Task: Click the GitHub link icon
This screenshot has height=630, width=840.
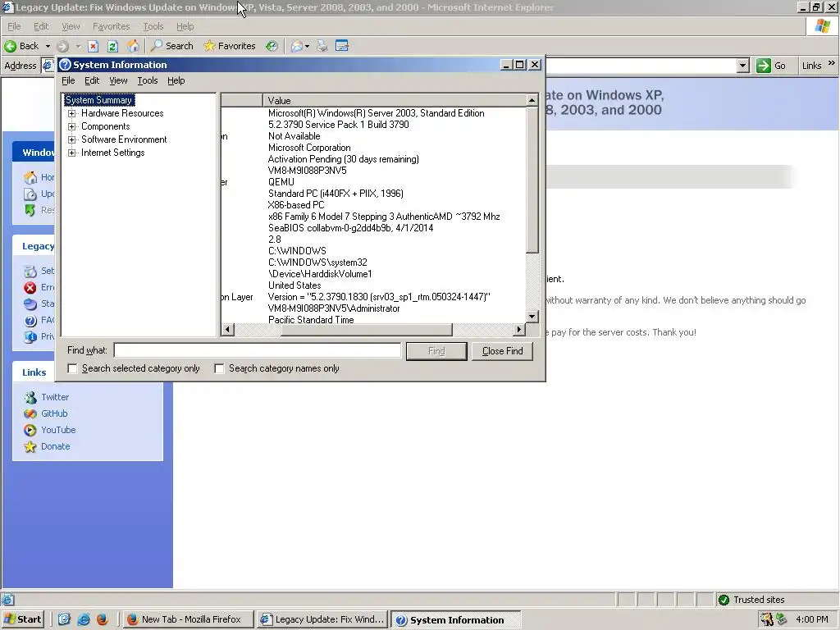Action: (30, 413)
